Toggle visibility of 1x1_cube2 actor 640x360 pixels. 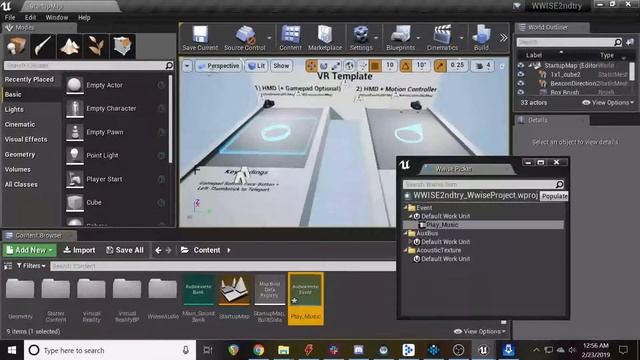(x=521, y=74)
